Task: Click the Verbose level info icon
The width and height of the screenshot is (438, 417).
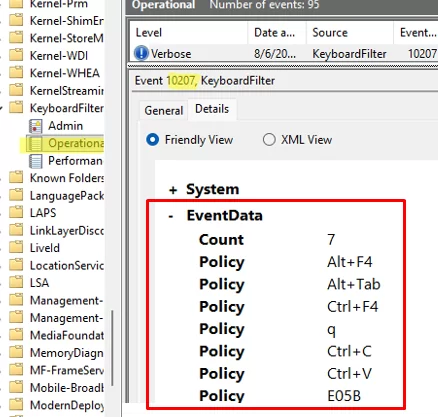Action: pos(141,53)
